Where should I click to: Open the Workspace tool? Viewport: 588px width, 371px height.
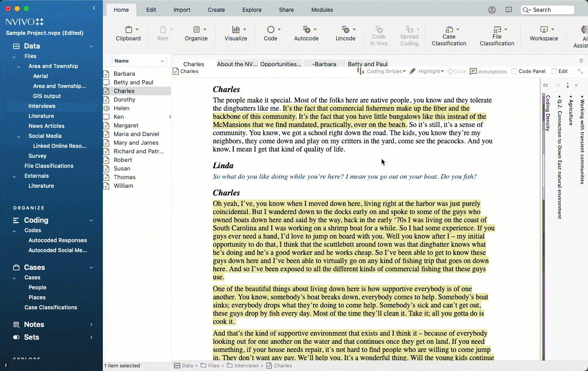544,34
